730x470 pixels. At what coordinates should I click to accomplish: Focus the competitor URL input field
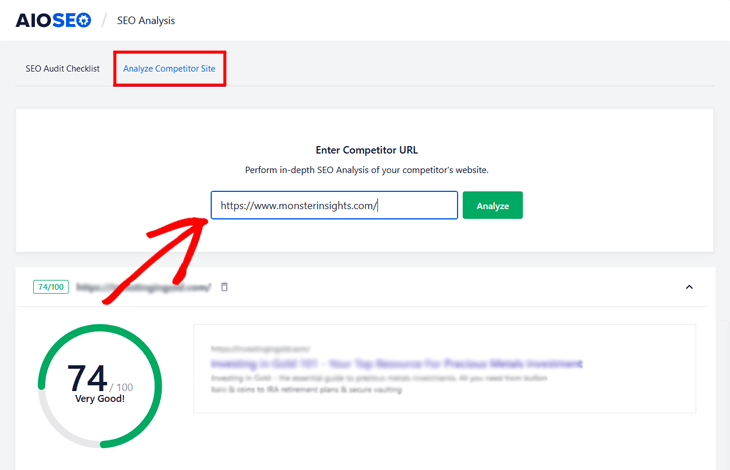(333, 206)
